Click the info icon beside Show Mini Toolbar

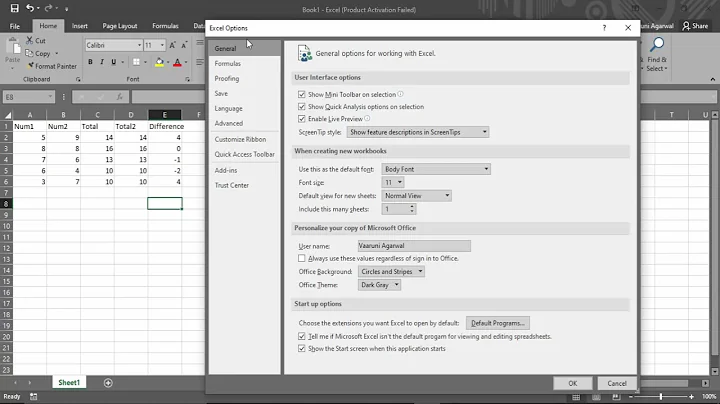click(x=400, y=94)
